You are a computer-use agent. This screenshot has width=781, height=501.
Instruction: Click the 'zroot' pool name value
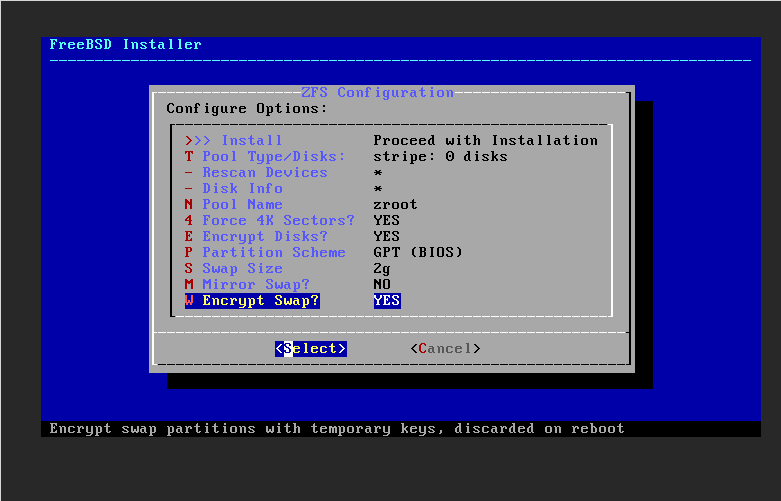click(395, 204)
